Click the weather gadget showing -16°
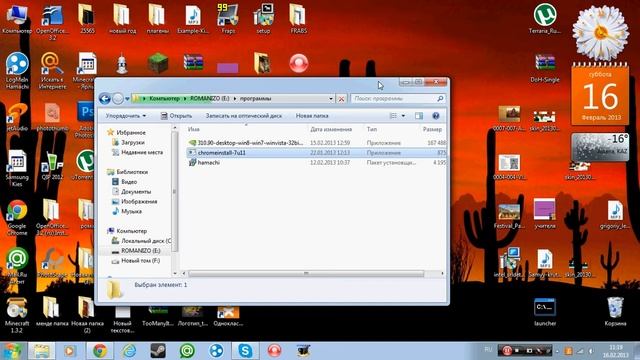The height and width of the screenshot is (360, 640). click(600, 147)
